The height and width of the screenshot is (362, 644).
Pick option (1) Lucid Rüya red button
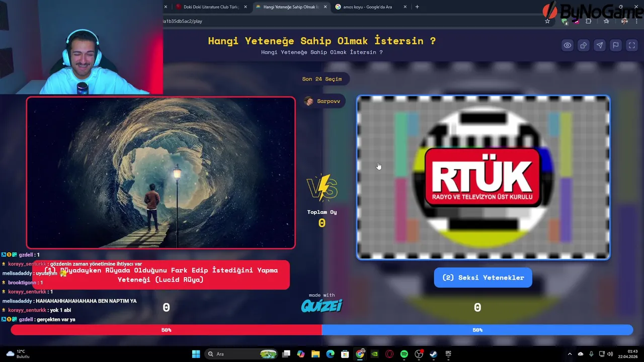(x=161, y=275)
